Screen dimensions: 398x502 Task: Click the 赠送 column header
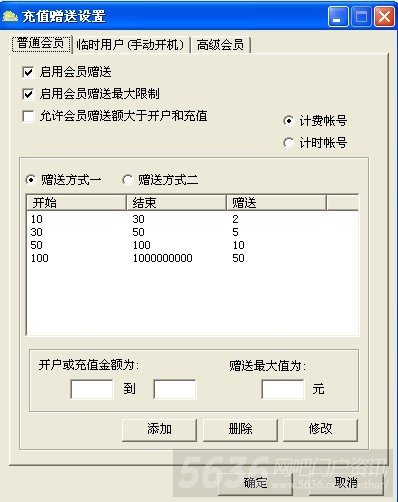276,202
